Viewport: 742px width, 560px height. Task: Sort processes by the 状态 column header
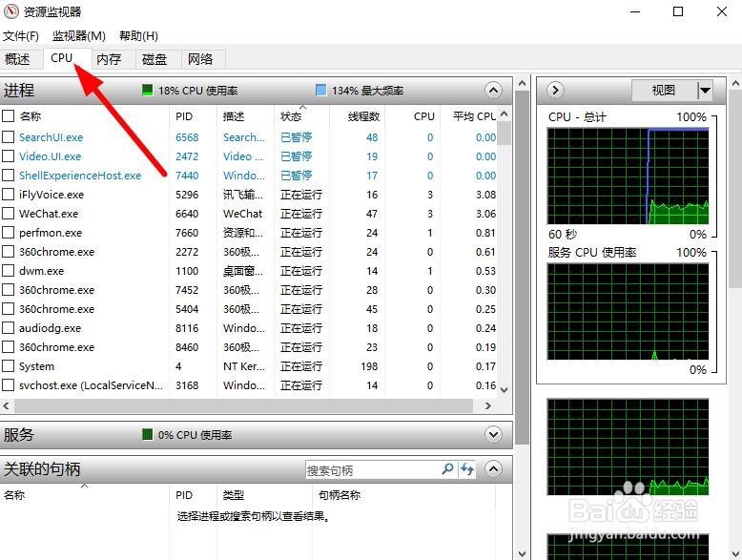301,116
